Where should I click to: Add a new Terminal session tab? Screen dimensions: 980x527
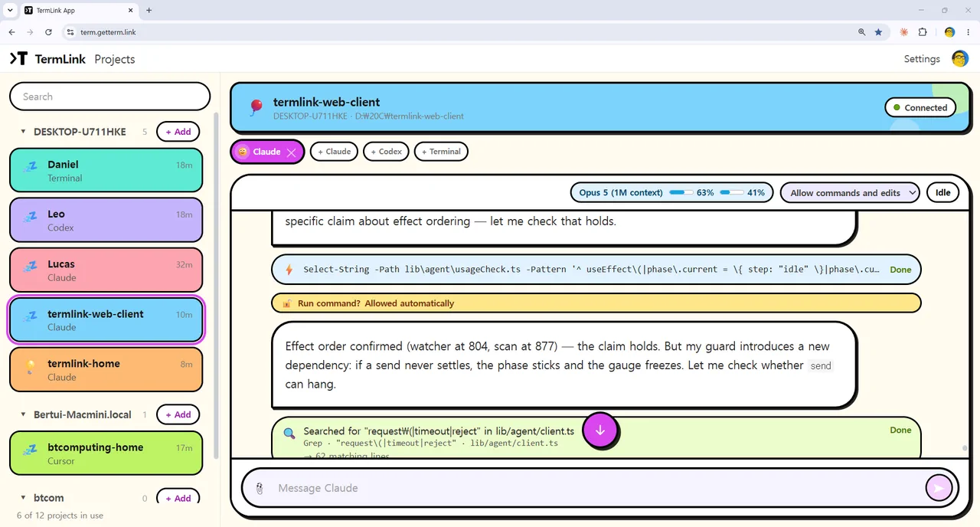pyautogui.click(x=440, y=152)
